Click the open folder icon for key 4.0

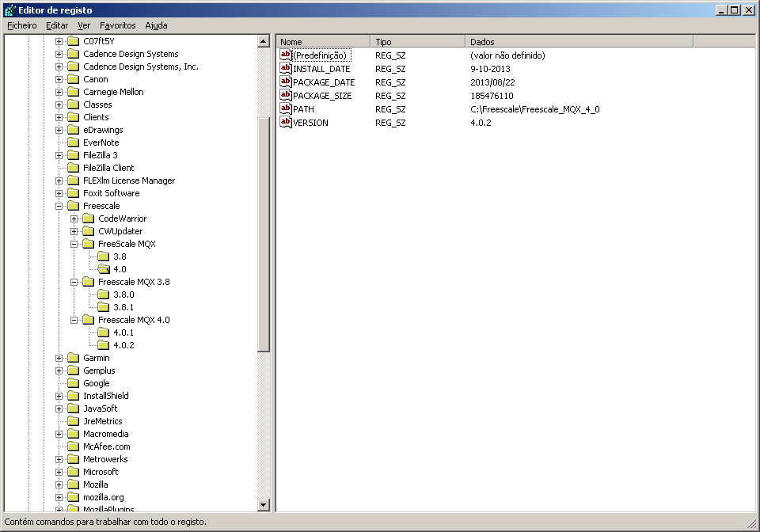coord(104,269)
